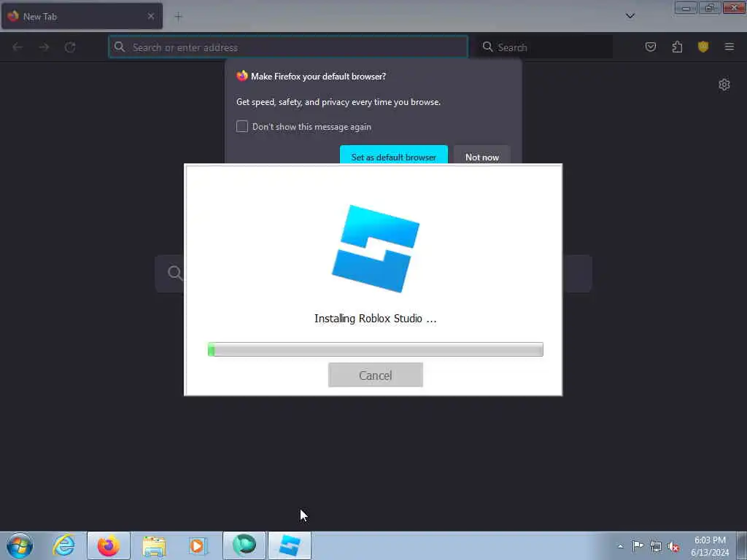This screenshot has width=747, height=560.
Task: Go forward one page
Action: [x=44, y=47]
